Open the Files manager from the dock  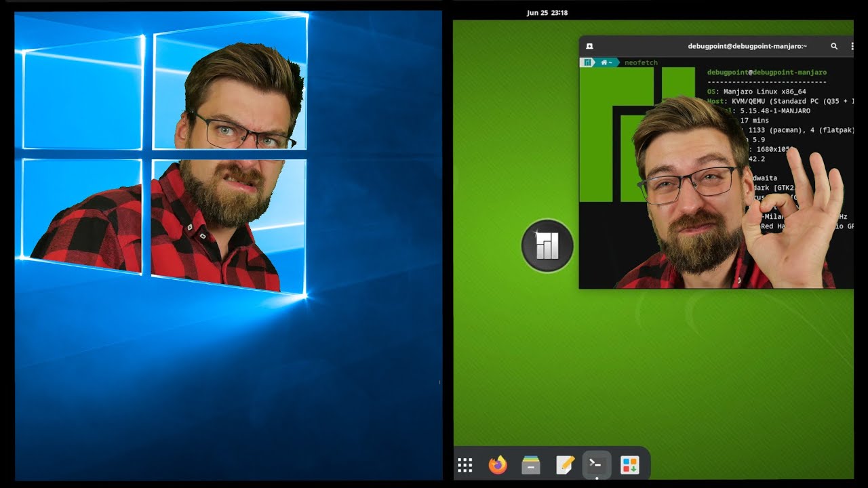point(531,465)
